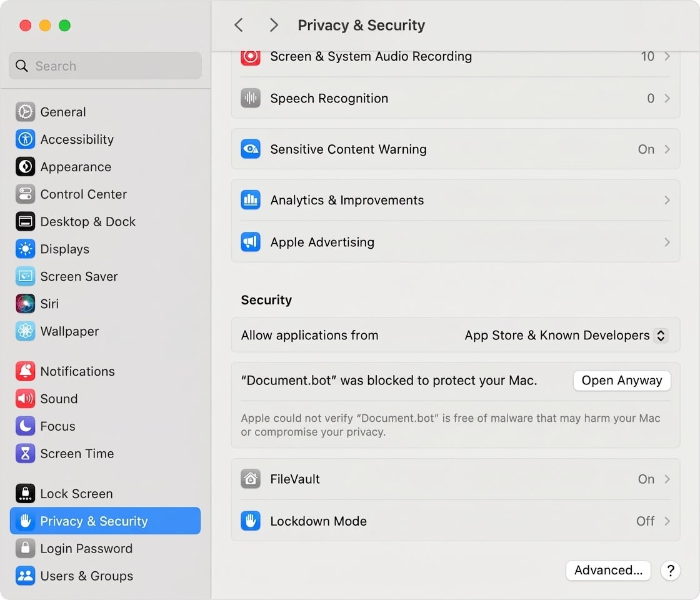This screenshot has width=700, height=600.
Task: Click the Open Anyway button for Document.bot
Action: pyautogui.click(x=622, y=381)
